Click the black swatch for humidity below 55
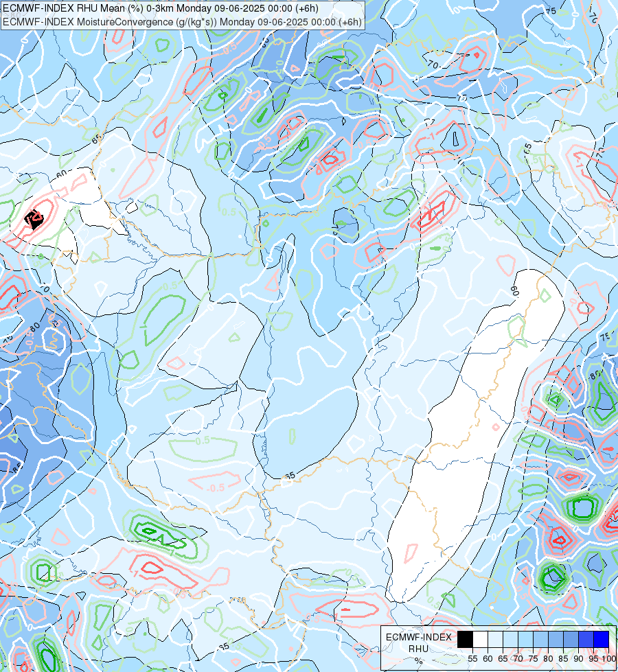The image size is (618, 672). click(466, 640)
